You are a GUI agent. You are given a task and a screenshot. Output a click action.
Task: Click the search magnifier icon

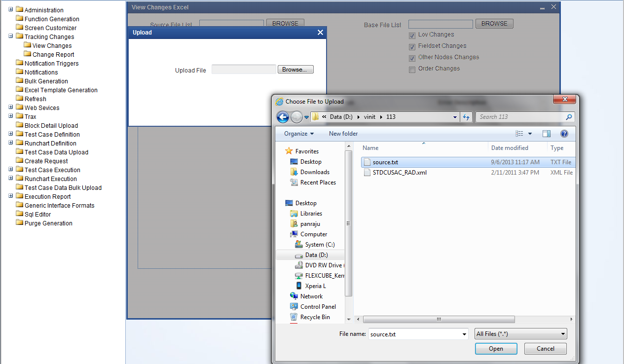[569, 117]
